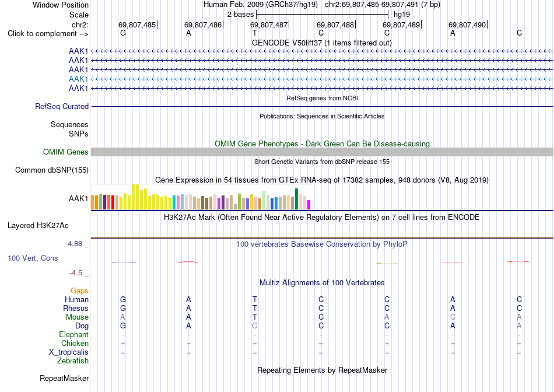Select the Chicken species label

(x=75, y=343)
